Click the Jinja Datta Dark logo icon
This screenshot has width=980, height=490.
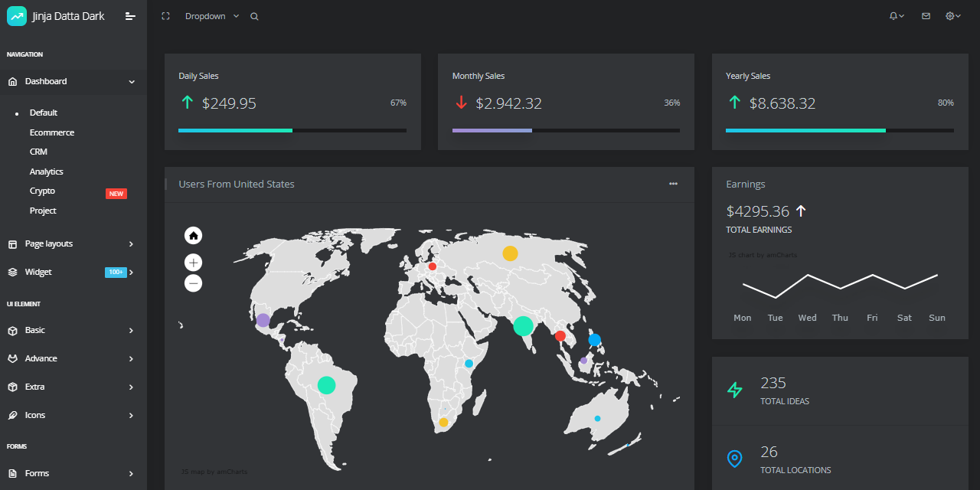coord(16,15)
